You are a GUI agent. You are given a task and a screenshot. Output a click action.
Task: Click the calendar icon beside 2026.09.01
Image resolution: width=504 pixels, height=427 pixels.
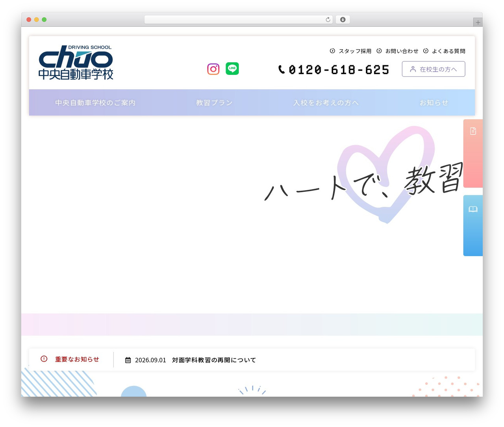point(128,360)
